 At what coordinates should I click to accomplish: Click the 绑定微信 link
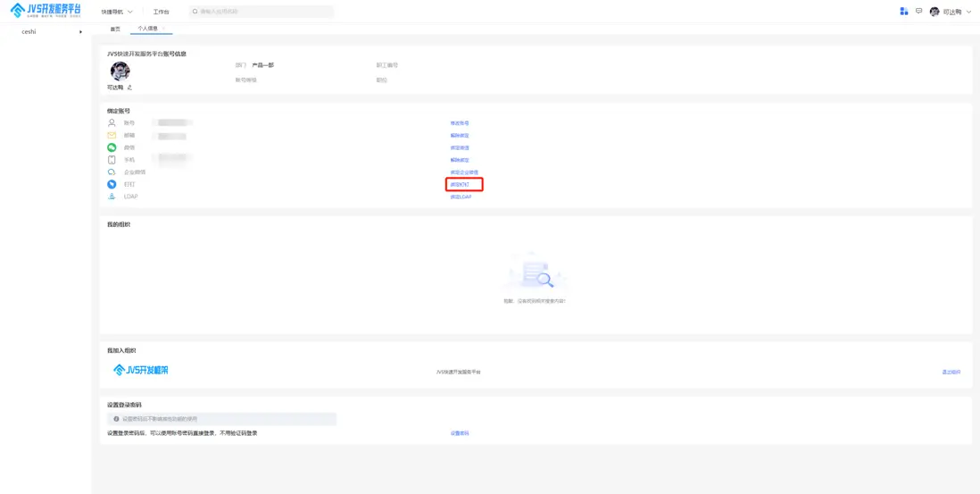coord(460,148)
